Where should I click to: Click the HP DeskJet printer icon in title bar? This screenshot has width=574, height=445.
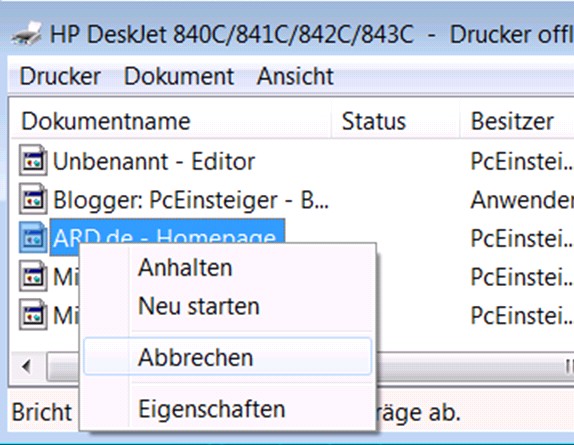click(26, 34)
